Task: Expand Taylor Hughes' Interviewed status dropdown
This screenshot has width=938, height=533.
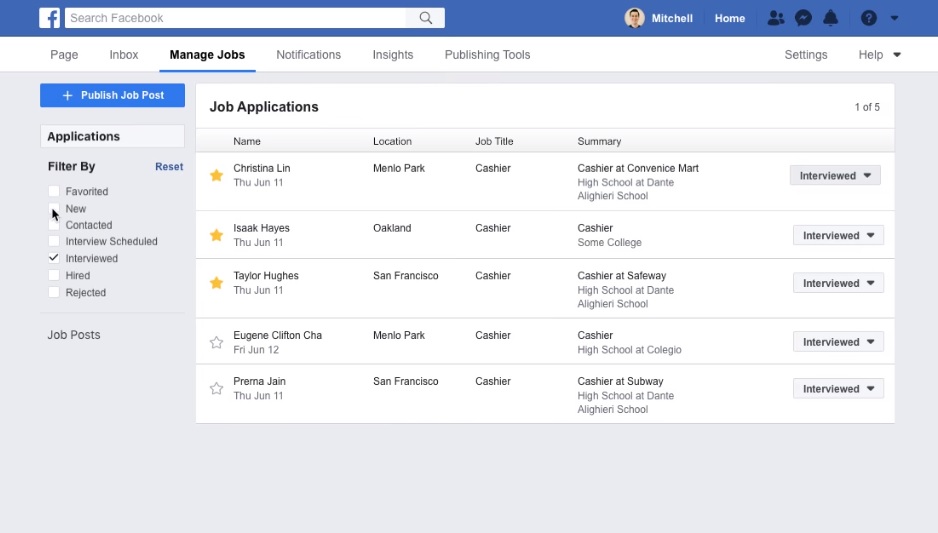Action: tap(838, 283)
